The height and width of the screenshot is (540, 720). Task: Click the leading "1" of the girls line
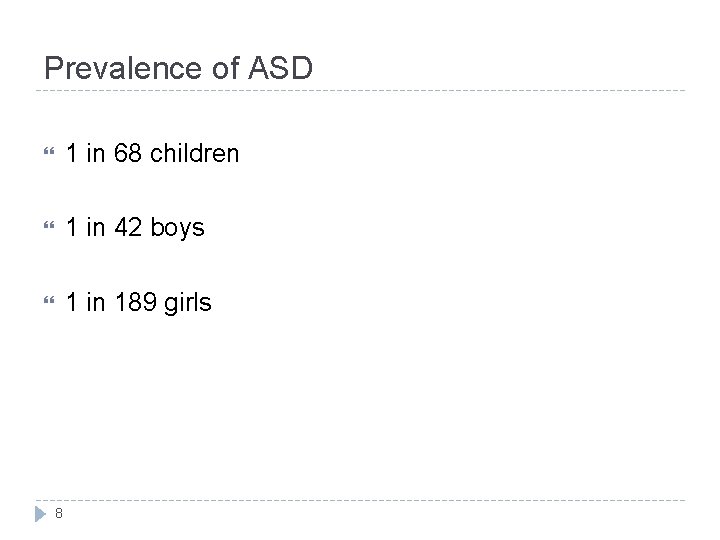pyautogui.click(x=72, y=302)
